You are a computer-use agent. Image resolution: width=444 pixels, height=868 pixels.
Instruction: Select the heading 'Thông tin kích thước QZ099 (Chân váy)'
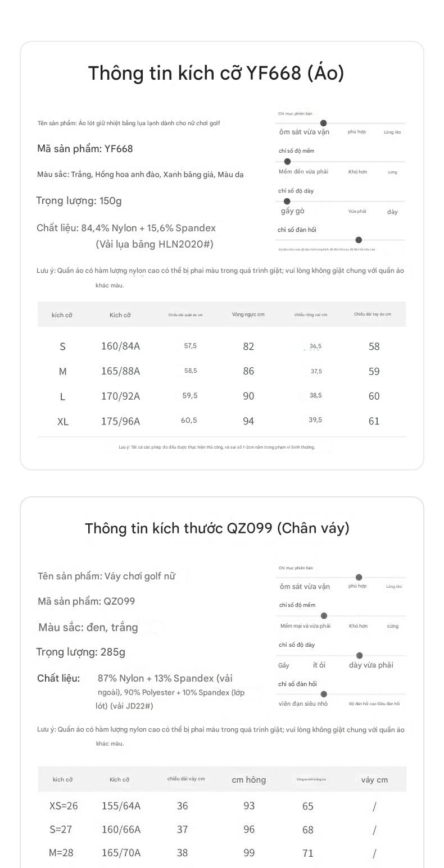217,528
